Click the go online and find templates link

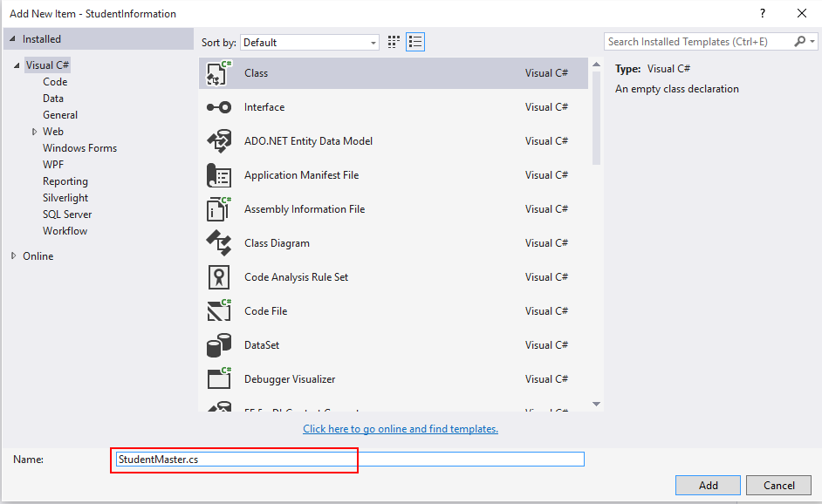click(x=401, y=429)
